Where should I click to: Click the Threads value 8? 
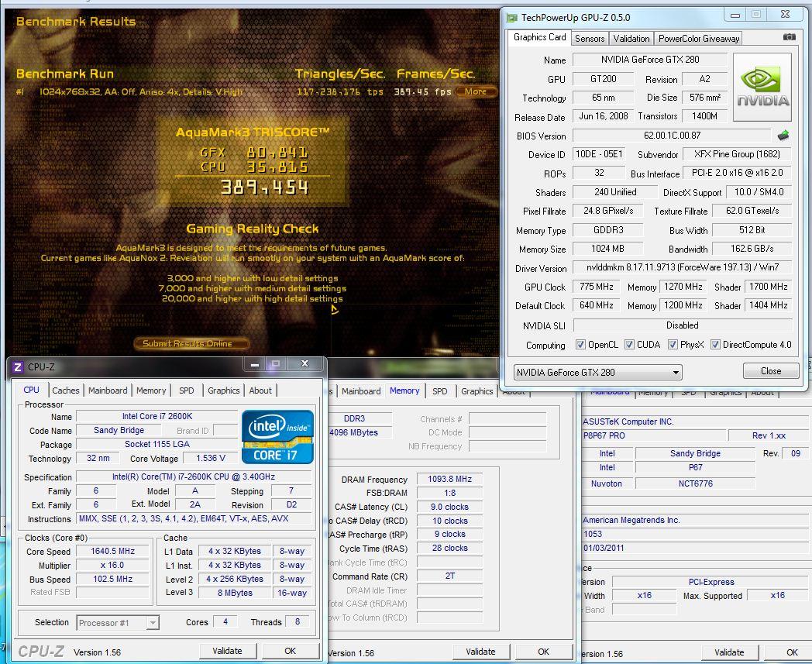click(x=298, y=621)
